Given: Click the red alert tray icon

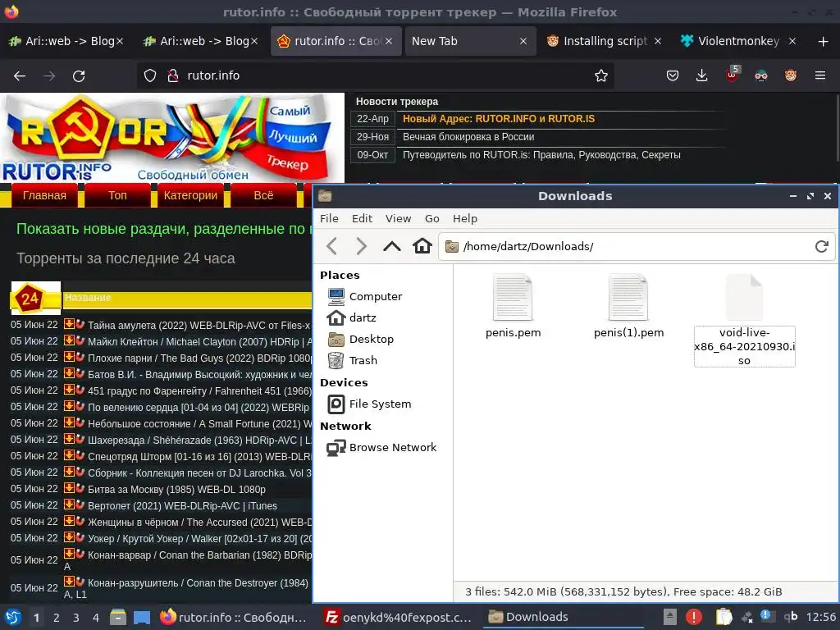Looking at the screenshot, I should 694,617.
